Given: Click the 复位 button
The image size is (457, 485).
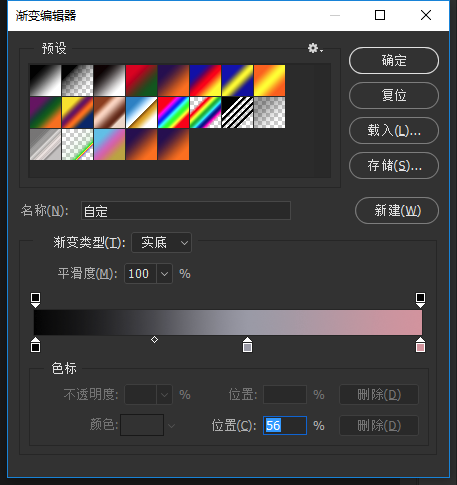Looking at the screenshot, I should (x=394, y=95).
